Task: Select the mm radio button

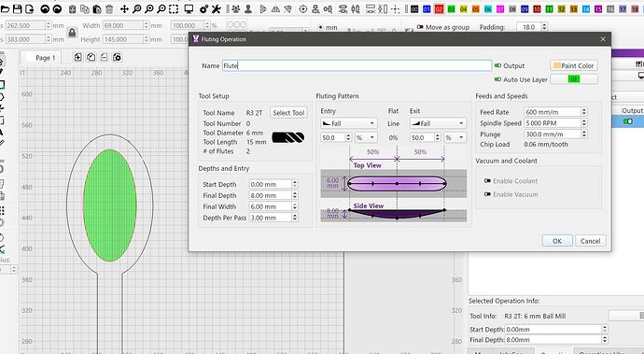Action: click(321, 27)
